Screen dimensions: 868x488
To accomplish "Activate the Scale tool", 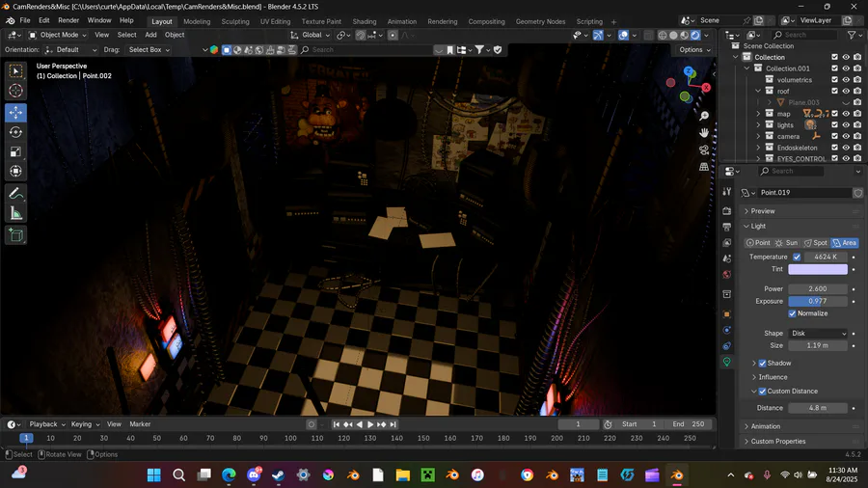I will coord(15,151).
